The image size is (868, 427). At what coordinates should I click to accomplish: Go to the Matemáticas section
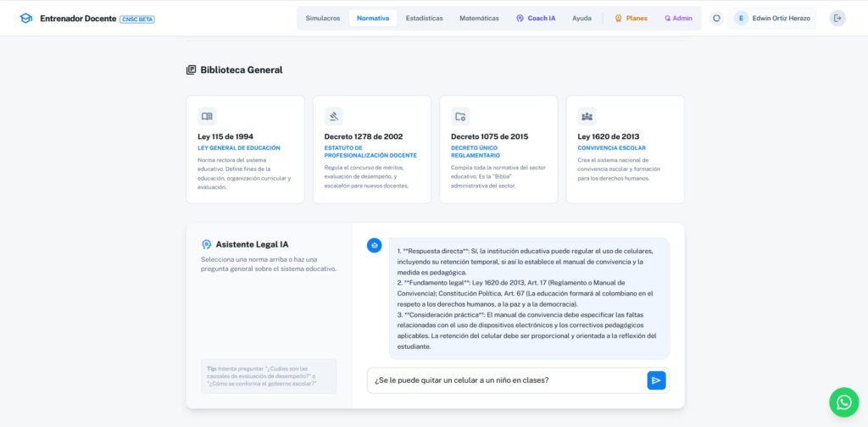479,18
